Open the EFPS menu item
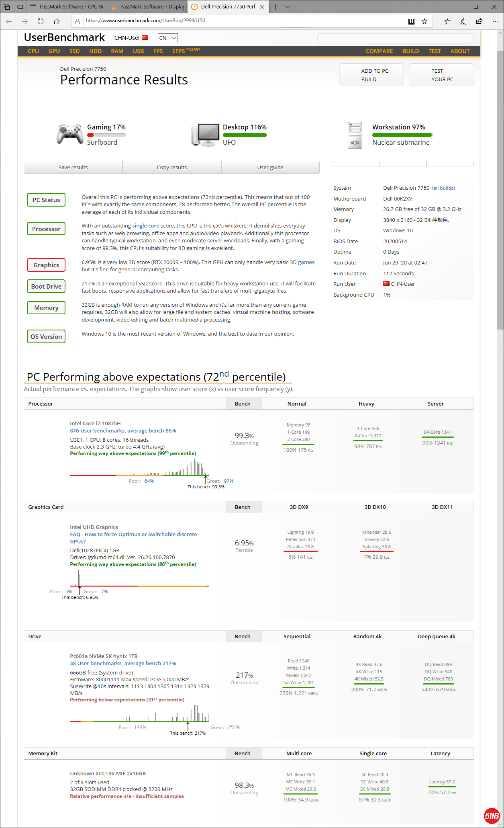The width and height of the screenshot is (504, 828). (x=186, y=51)
